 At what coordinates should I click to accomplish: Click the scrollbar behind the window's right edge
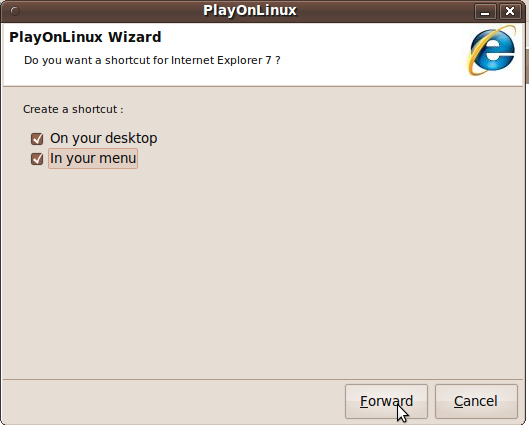[527, 66]
